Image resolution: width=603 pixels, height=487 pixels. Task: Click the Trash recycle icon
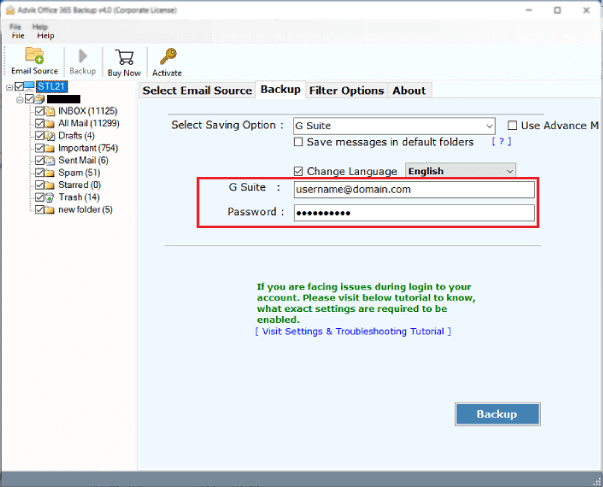(x=50, y=198)
